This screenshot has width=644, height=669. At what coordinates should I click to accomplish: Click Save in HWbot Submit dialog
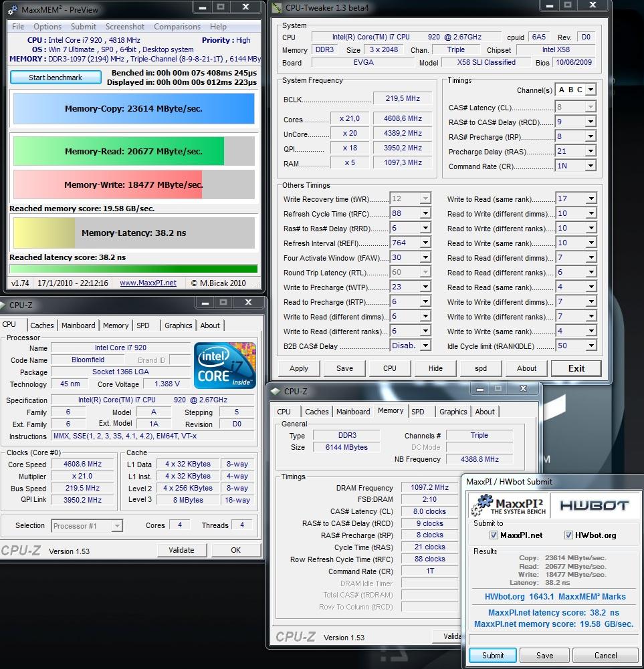(544, 656)
